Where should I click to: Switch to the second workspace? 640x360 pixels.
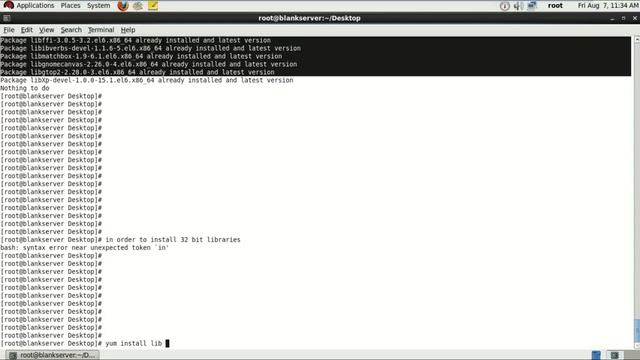coord(614,355)
